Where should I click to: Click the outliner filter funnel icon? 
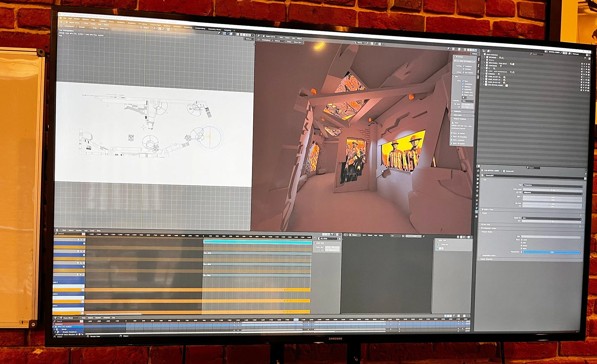point(585,58)
